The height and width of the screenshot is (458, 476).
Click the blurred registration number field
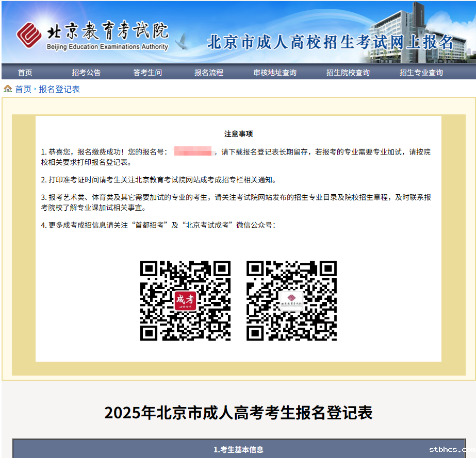click(193, 152)
